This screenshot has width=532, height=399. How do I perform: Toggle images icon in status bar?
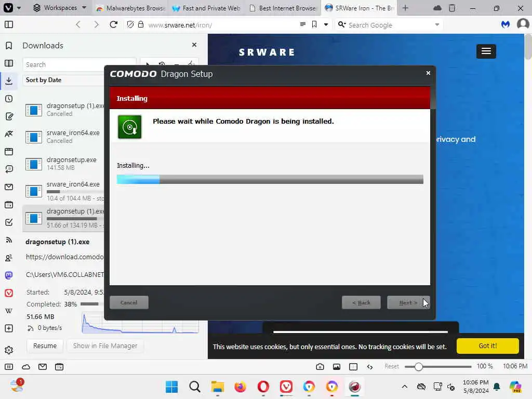click(337, 367)
